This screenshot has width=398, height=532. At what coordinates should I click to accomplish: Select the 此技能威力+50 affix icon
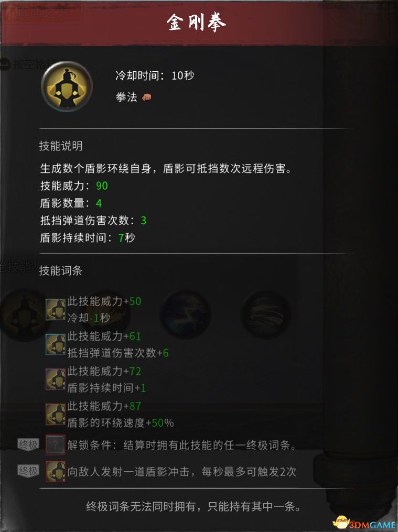pos(56,309)
